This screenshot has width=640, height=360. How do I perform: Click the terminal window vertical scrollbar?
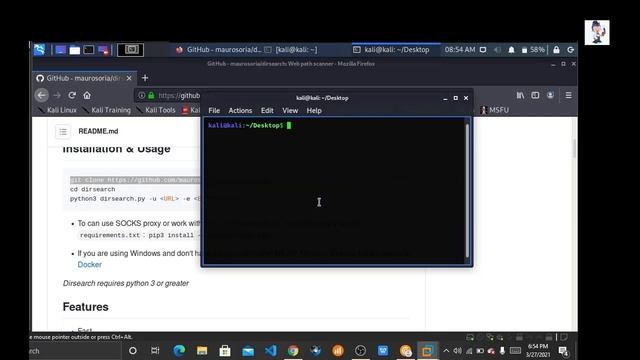tap(467, 190)
